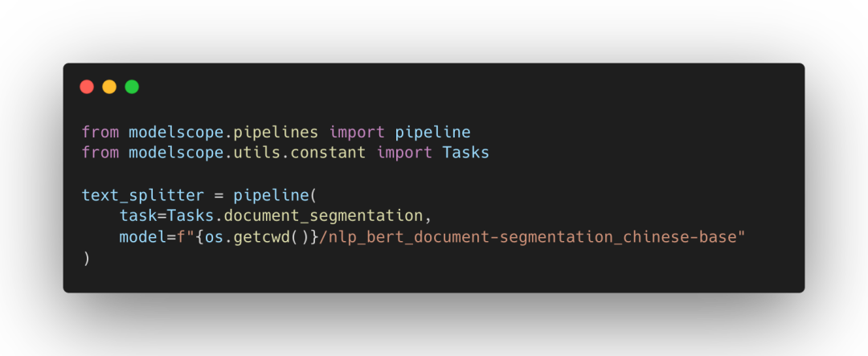Click the red close dot

click(x=87, y=87)
